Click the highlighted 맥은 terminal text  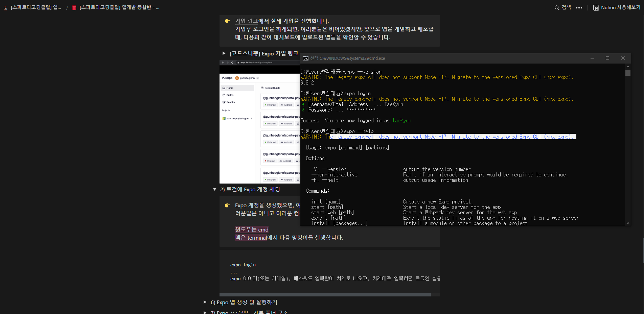point(251,238)
